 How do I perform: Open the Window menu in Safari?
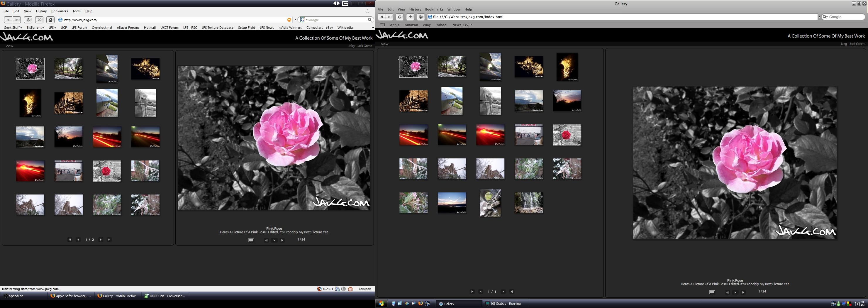click(454, 9)
